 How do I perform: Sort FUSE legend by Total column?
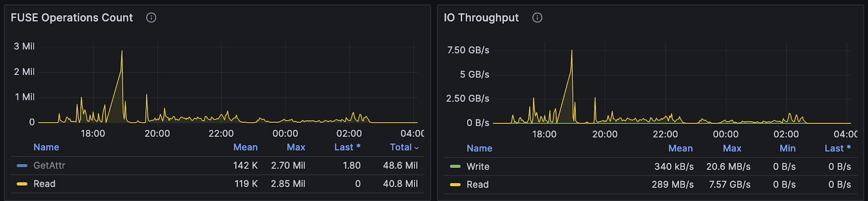(x=404, y=147)
